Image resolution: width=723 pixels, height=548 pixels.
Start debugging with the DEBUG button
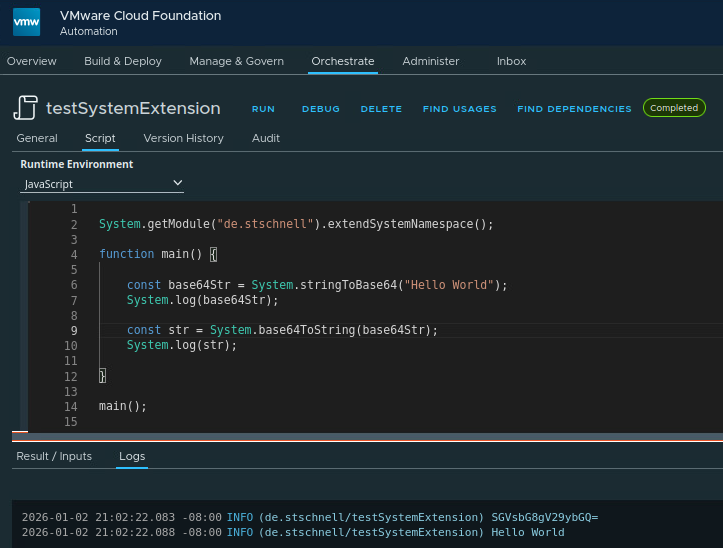tap(321, 109)
